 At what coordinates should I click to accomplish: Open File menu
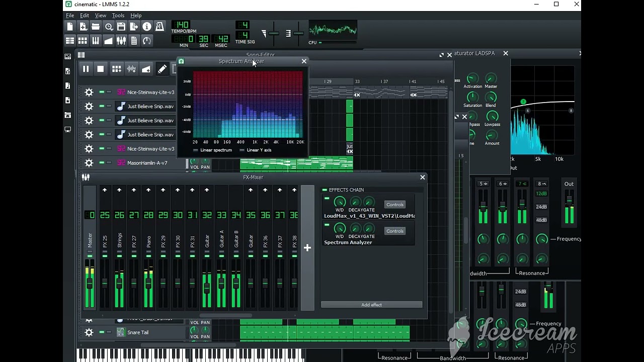tap(70, 16)
